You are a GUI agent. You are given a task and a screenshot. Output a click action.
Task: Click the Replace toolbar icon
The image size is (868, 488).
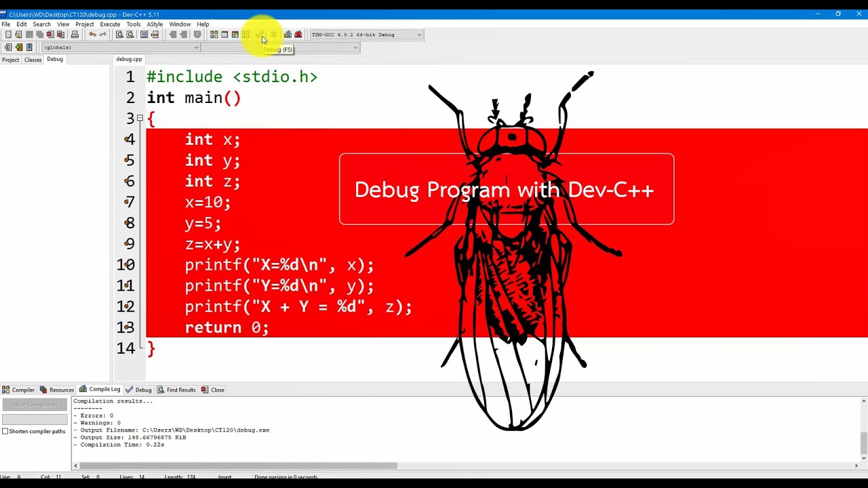pyautogui.click(x=130, y=35)
